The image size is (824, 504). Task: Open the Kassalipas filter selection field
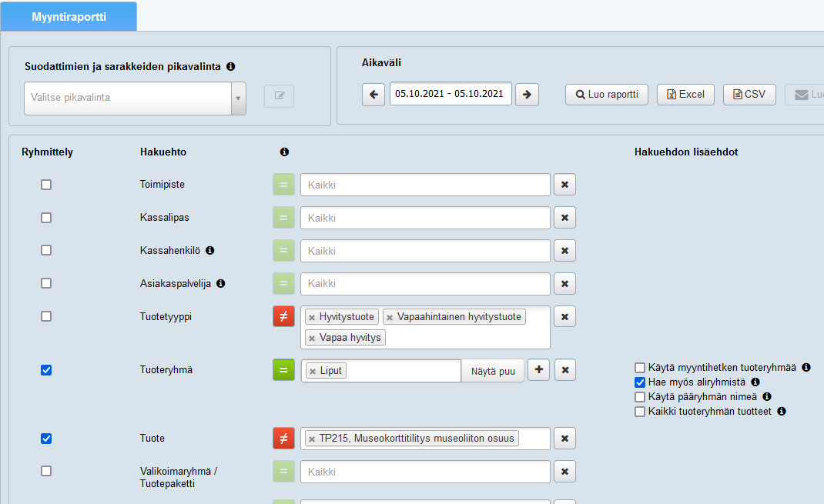click(425, 219)
